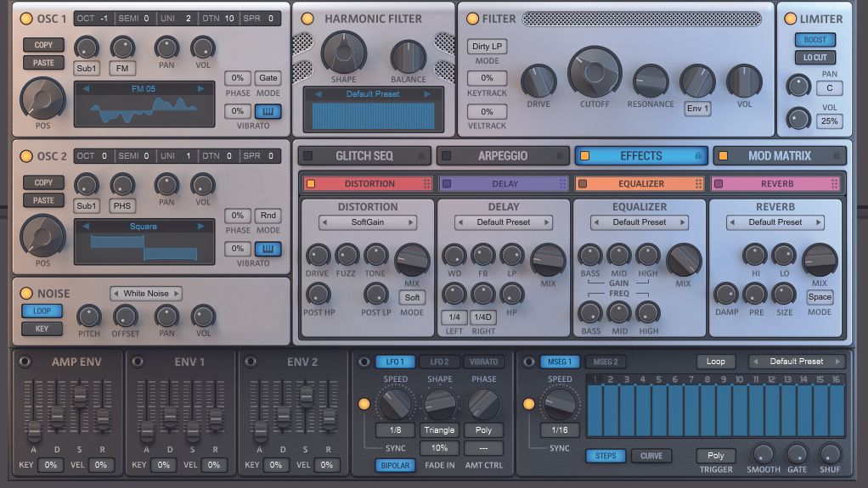The image size is (868, 488).
Task: Click ENV 2 round indicator icon
Action: click(251, 362)
